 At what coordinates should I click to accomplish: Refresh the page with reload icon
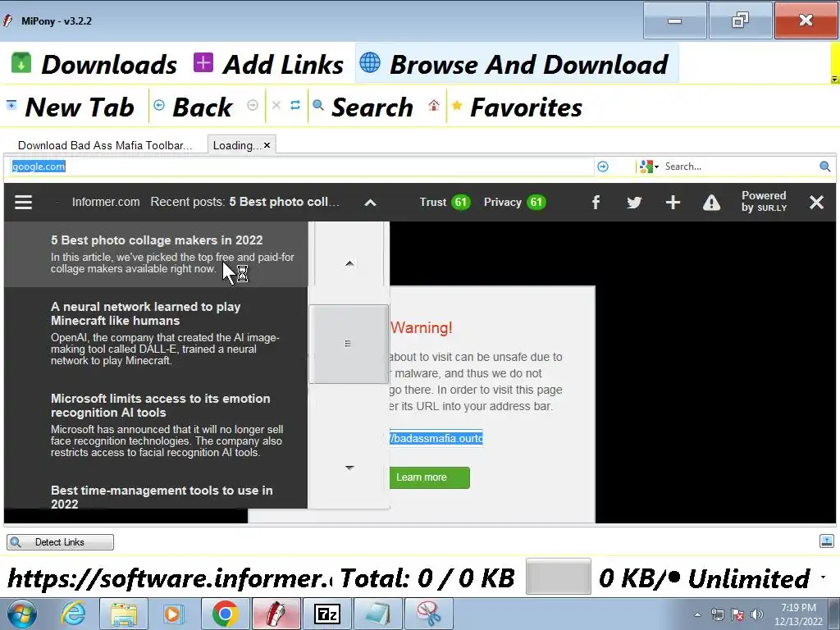[x=295, y=105]
